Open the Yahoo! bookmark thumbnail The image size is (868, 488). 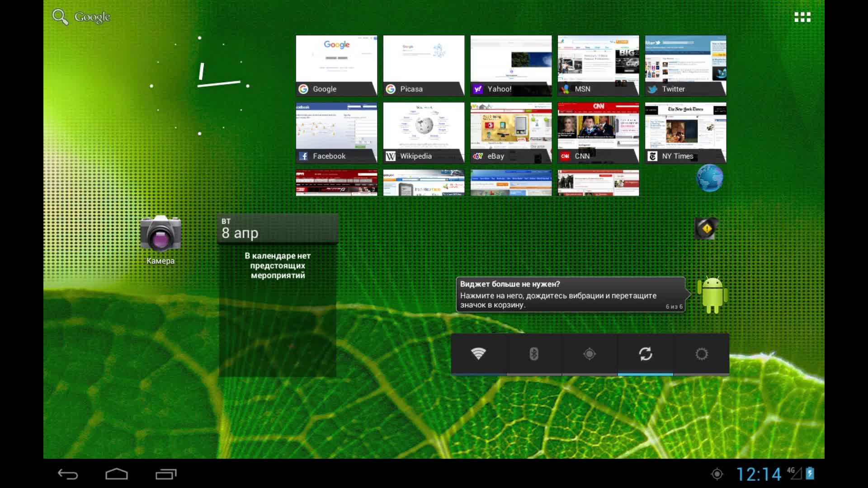point(511,66)
